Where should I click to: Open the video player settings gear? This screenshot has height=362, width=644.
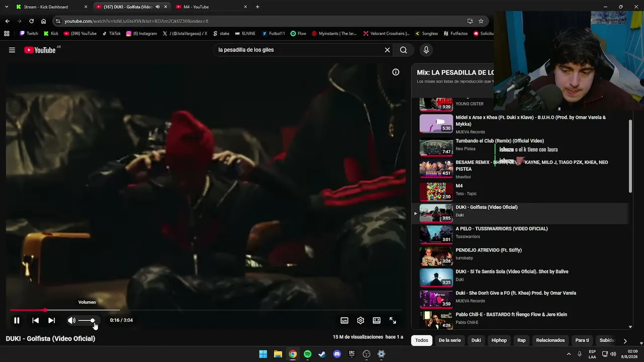(x=361, y=320)
